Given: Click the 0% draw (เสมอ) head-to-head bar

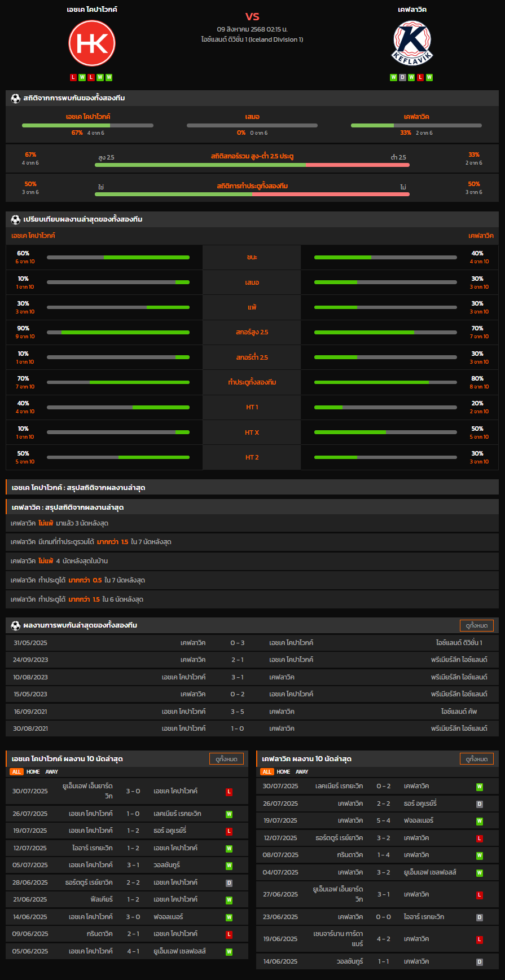Looking at the screenshot, I should 252,125.
